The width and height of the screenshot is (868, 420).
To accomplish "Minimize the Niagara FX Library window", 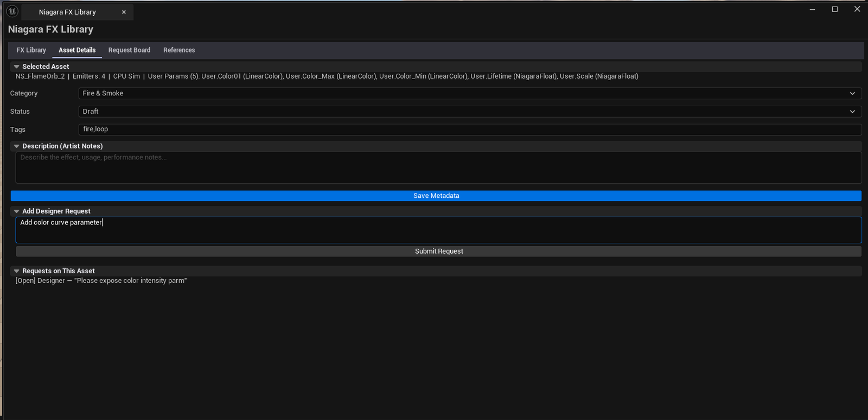I will [812, 9].
